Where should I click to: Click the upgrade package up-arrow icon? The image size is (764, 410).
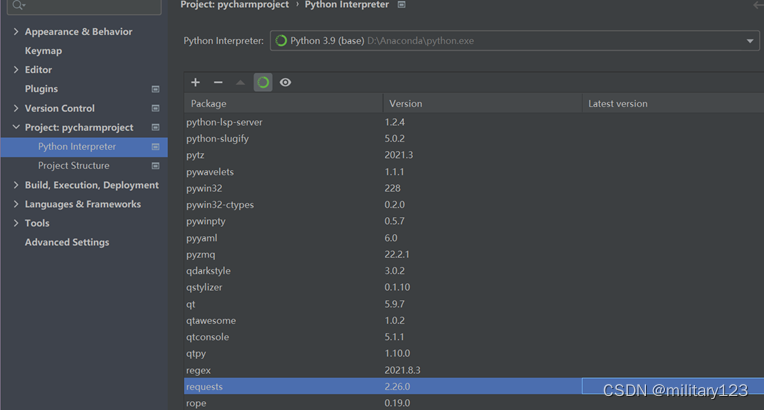click(x=240, y=82)
